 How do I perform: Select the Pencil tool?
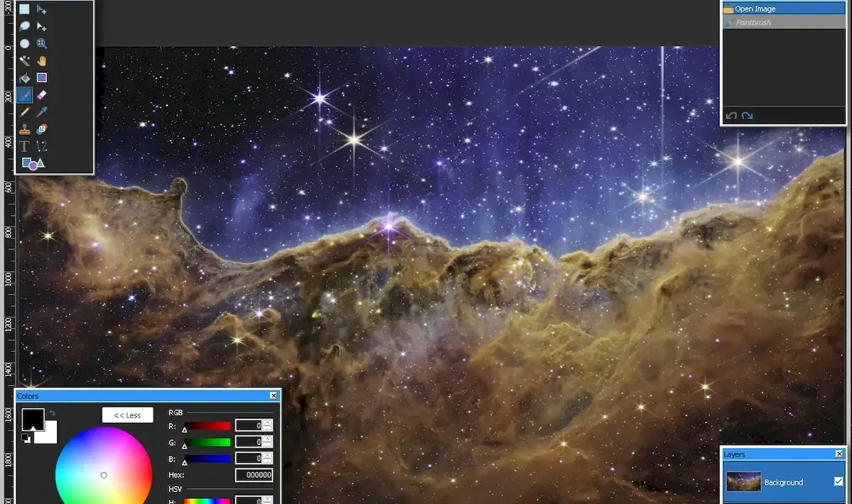[x=25, y=112]
